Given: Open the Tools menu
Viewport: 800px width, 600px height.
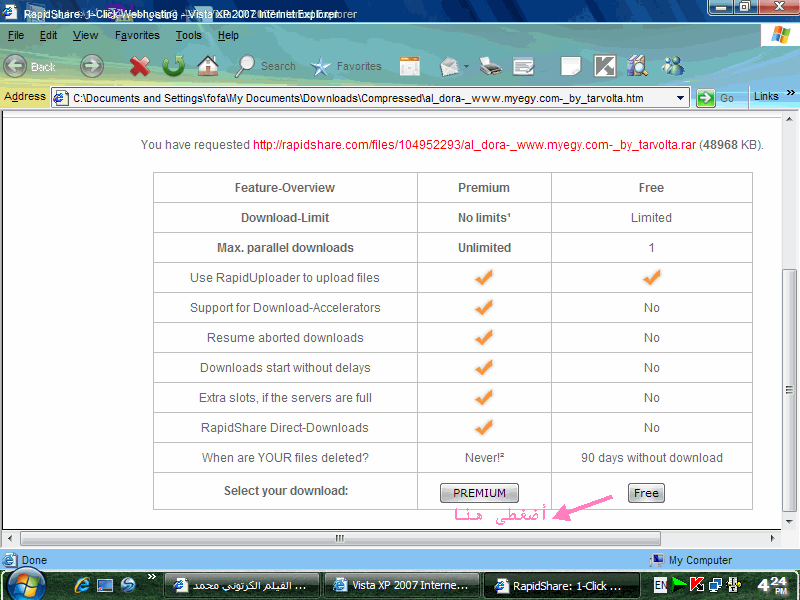Looking at the screenshot, I should coord(189,35).
